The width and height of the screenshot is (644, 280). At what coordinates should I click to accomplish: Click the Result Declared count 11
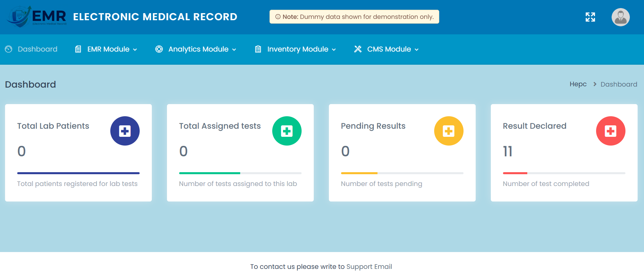click(x=508, y=151)
